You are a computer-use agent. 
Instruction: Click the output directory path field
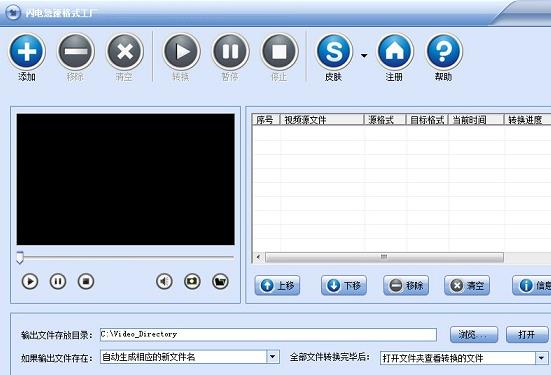point(268,334)
